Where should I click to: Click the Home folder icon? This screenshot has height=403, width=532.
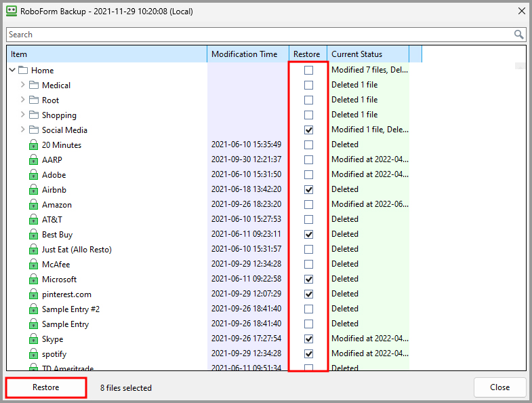(23, 71)
